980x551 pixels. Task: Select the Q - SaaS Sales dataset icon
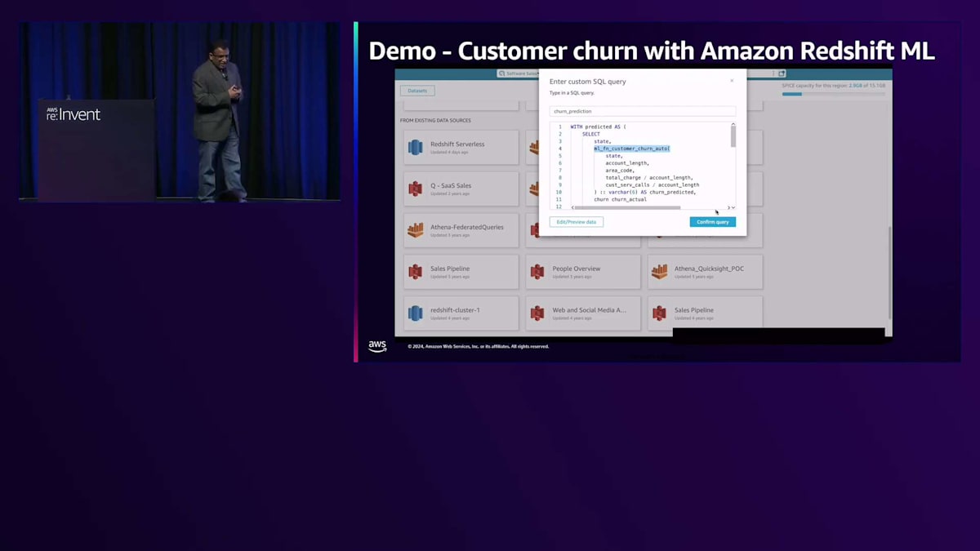point(415,189)
